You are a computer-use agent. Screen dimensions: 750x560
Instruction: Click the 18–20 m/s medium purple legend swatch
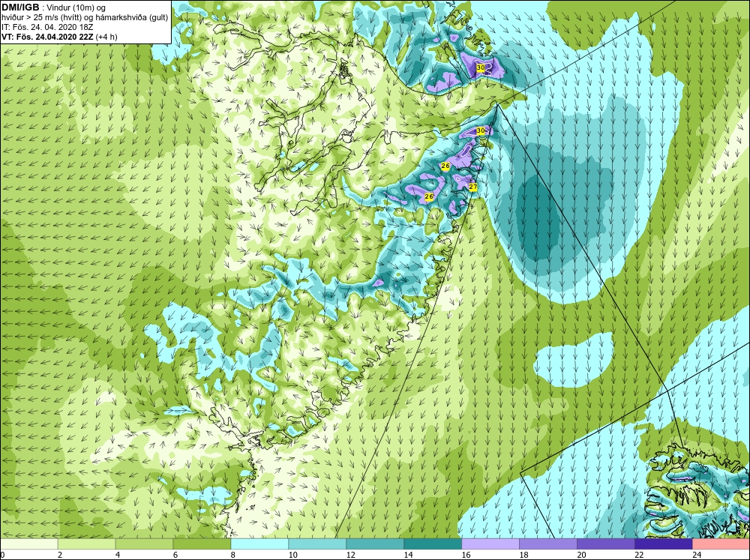[x=548, y=544]
